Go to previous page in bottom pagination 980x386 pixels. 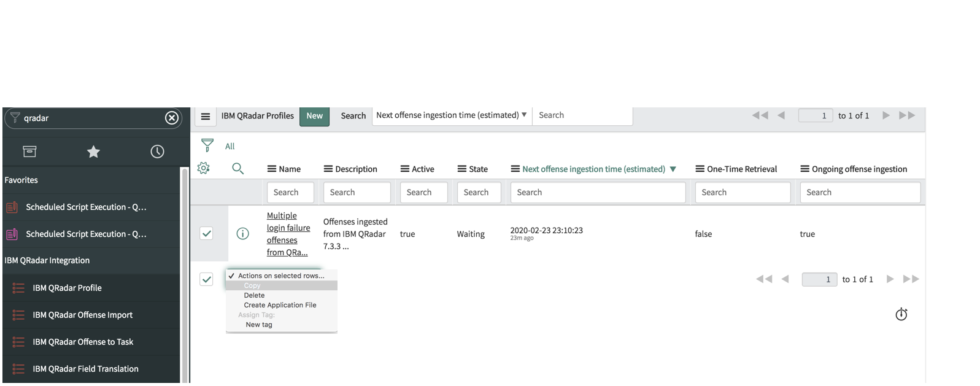point(785,279)
